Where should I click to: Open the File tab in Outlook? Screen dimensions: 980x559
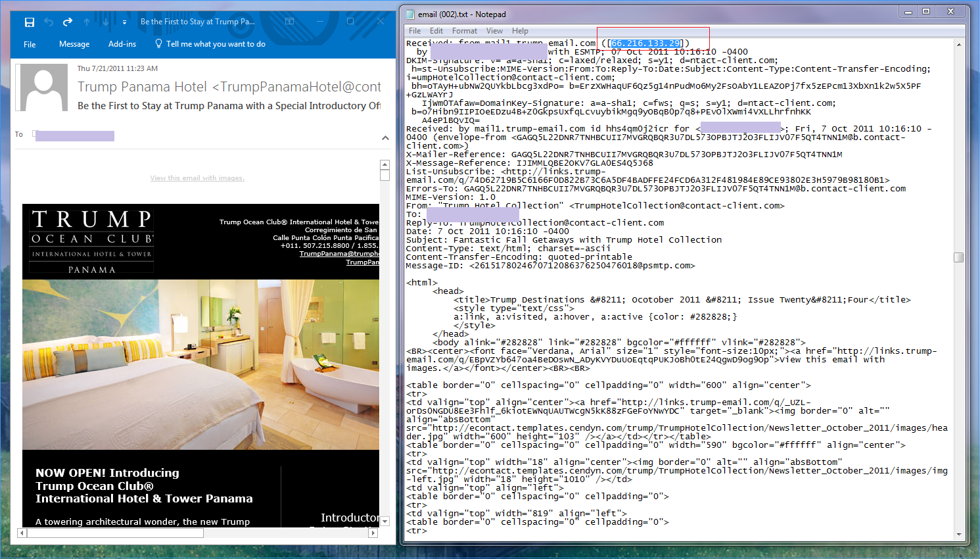(x=30, y=44)
